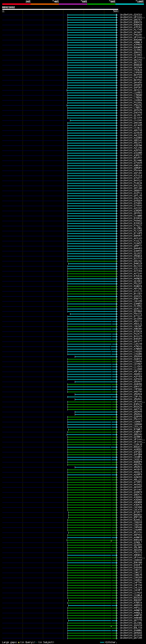Select the BB923892 query label
The image size is (146, 644).
pos(8,8)
